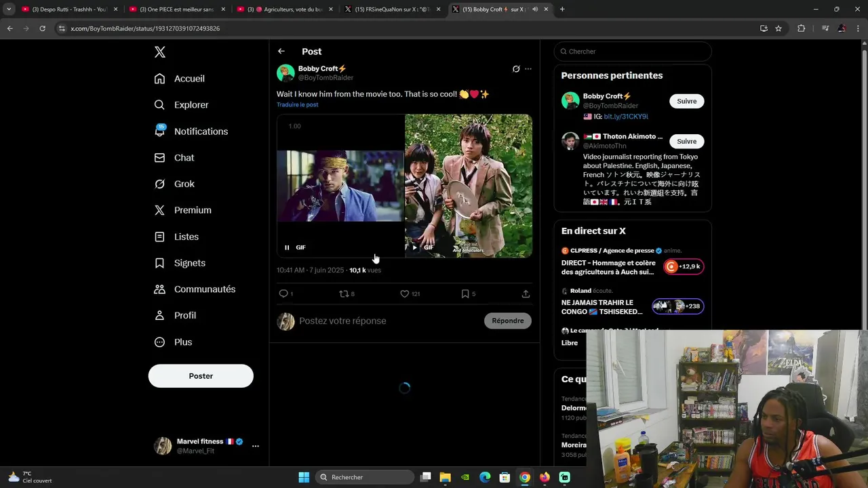868x488 pixels.
Task: Open NVIDIA app on taskbar
Action: [465, 477]
